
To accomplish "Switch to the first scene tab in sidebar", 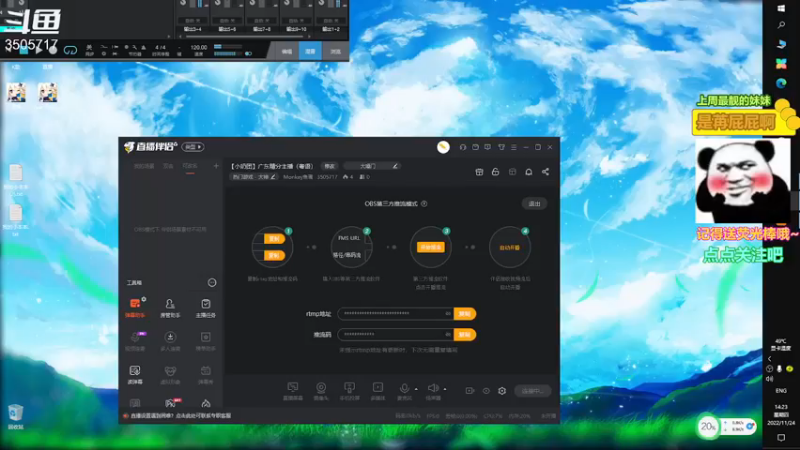I will (144, 166).
